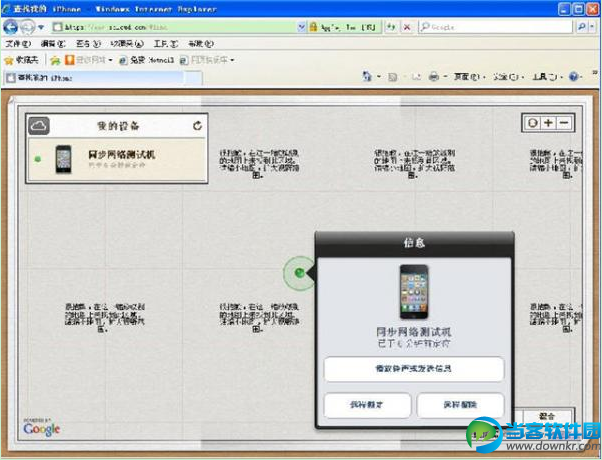Open the Home button dropdown arrow
Screen dimensions: 602x460
tap(379, 77)
